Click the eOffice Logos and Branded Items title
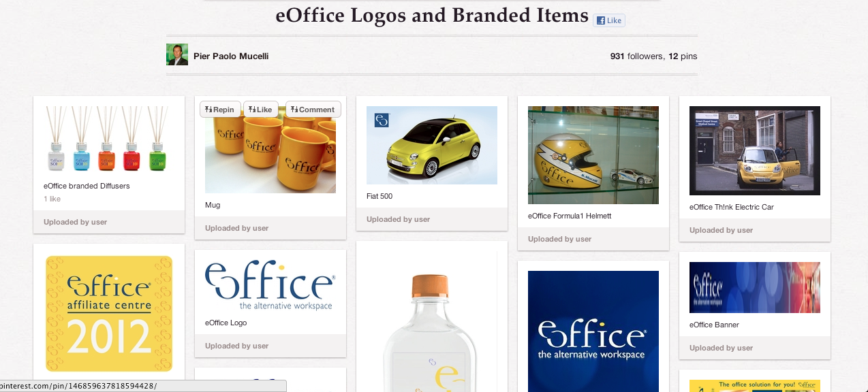 tap(432, 15)
